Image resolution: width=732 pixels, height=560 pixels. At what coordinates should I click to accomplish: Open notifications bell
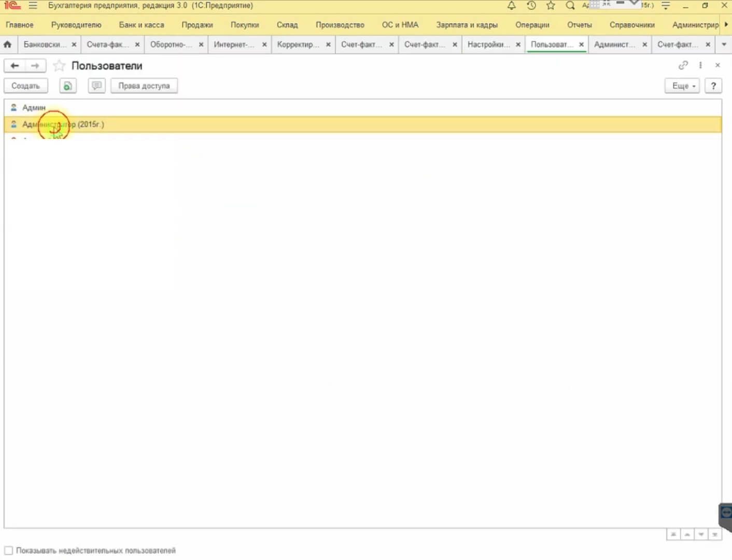[x=511, y=6]
